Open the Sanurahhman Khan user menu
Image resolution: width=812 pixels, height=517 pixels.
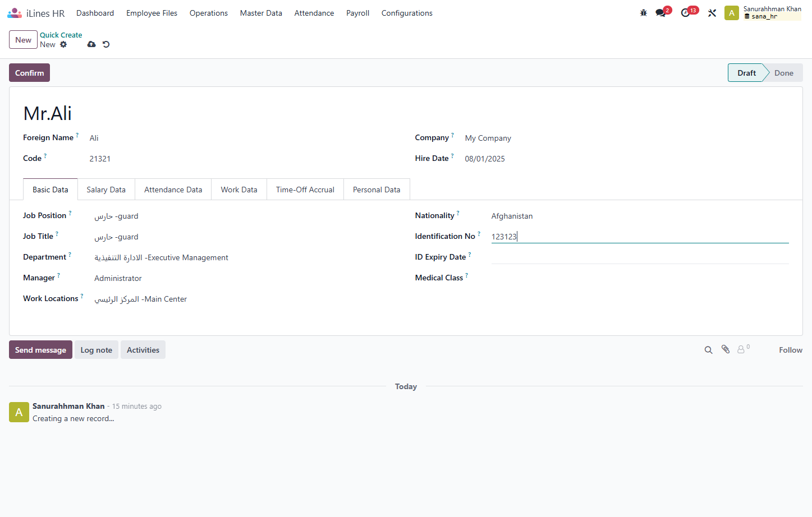coord(763,13)
